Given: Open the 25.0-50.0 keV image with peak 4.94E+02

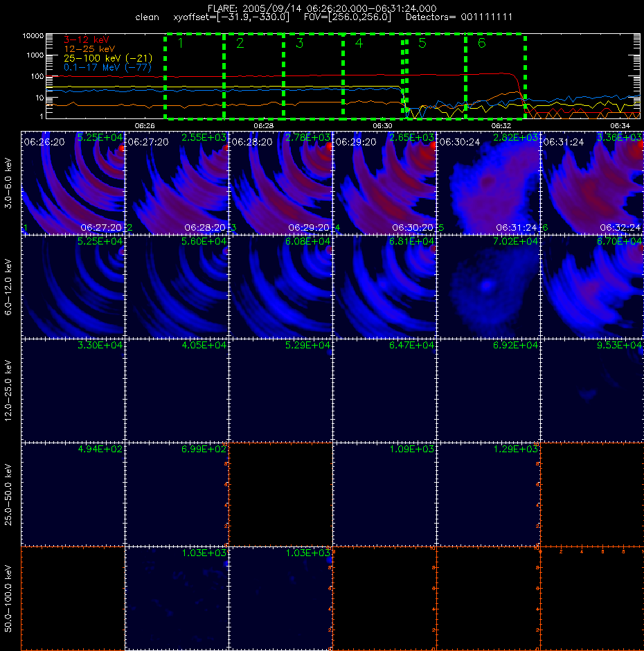Looking at the screenshot, I should pos(73,494).
